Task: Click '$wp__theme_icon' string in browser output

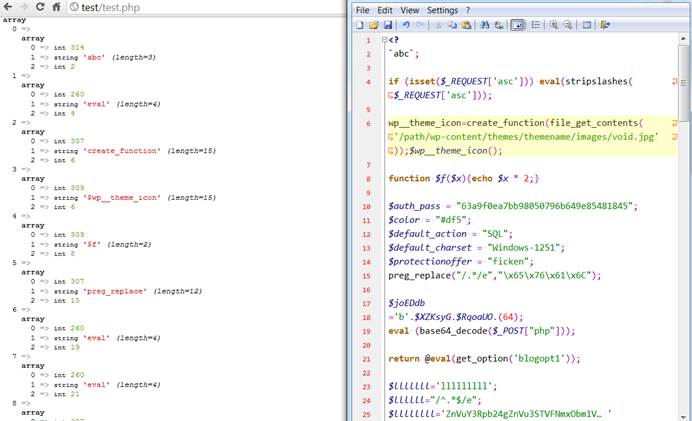Action: [x=122, y=198]
